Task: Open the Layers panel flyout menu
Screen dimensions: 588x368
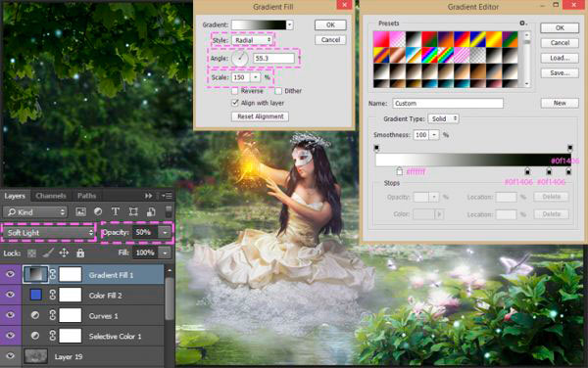Action: (167, 196)
